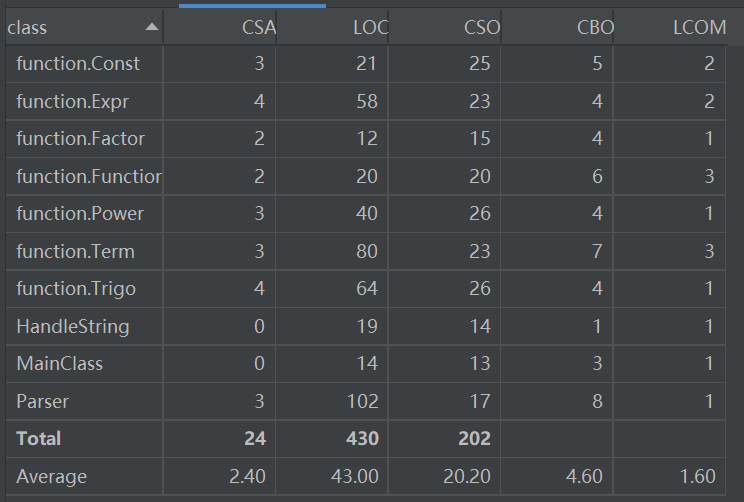Click Parser's LOC value 102
The image size is (744, 502).
point(363,401)
